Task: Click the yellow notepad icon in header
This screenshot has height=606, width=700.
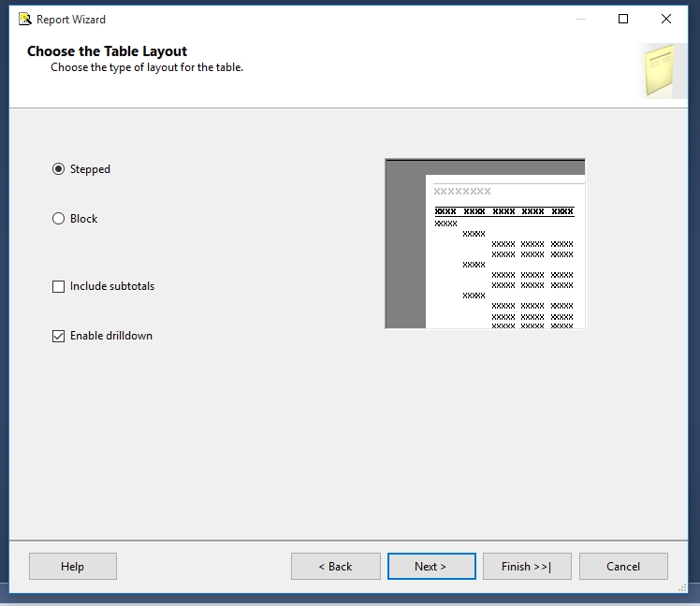Action: tap(662, 70)
